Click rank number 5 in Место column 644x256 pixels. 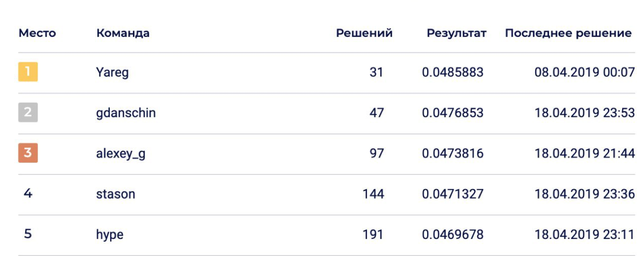[28, 234]
